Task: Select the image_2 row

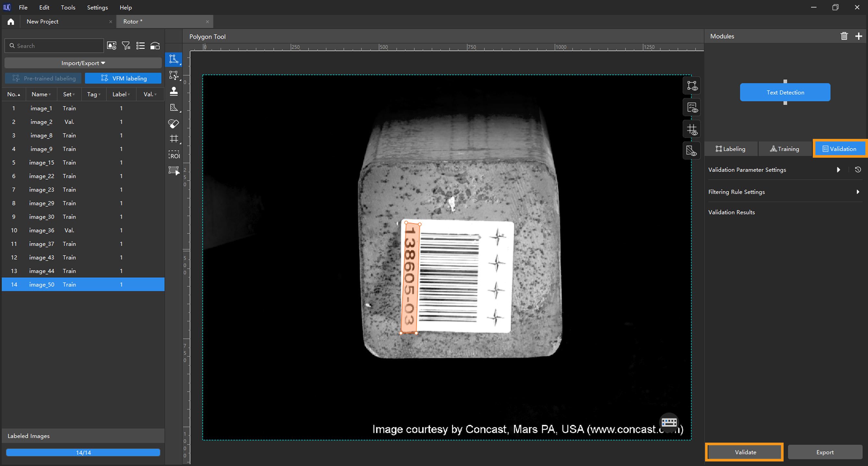Action: pos(83,122)
